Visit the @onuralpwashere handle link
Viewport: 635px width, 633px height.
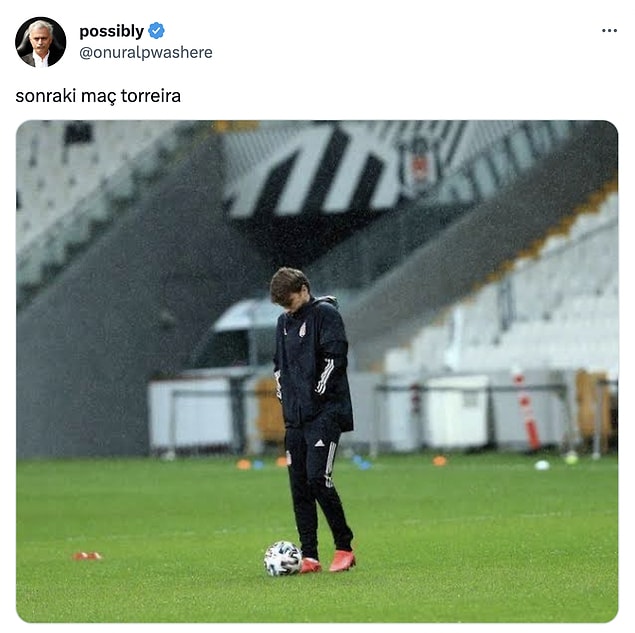click(146, 53)
